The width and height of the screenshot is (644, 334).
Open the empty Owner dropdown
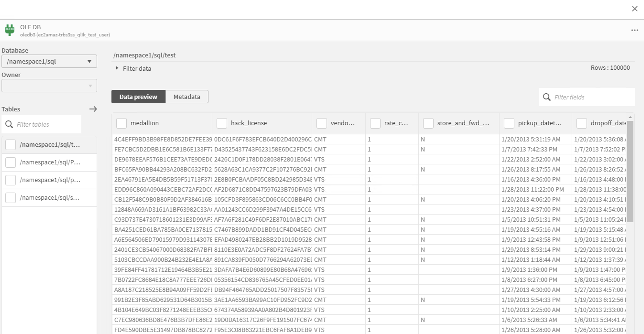click(49, 86)
